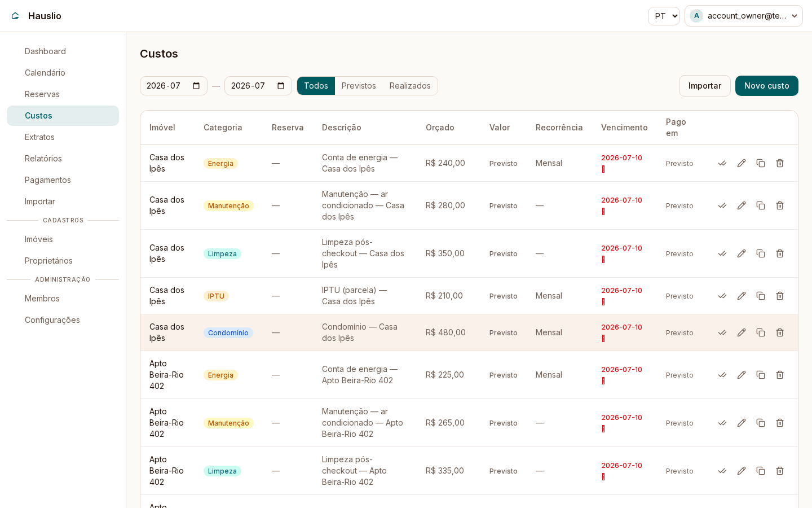Mark Condomínio R$ 480,00 as paid
Viewport: 812px width, 508px height.
(x=722, y=332)
